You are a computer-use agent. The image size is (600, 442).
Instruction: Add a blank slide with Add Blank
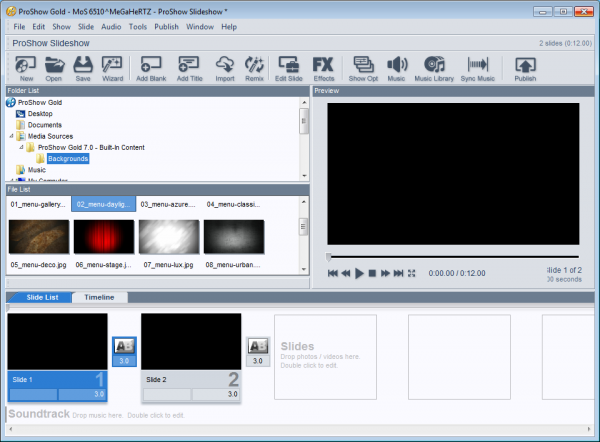point(151,69)
